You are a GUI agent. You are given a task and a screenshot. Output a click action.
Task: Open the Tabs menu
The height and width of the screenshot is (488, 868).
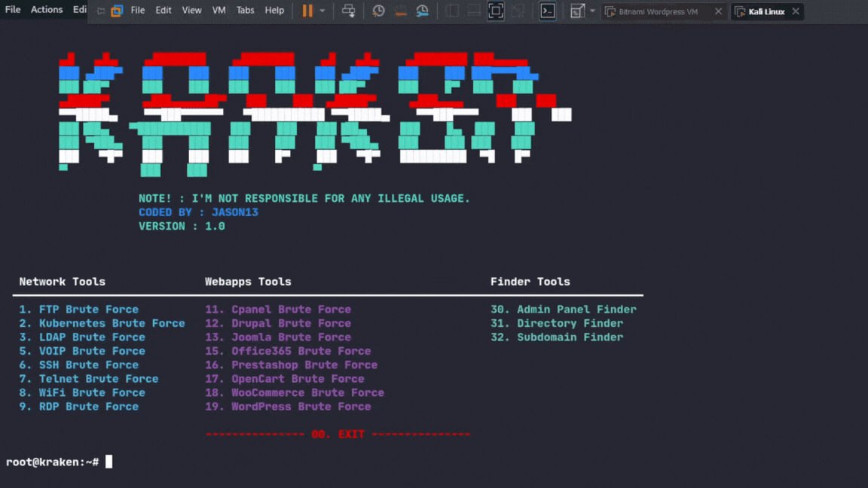coord(245,11)
